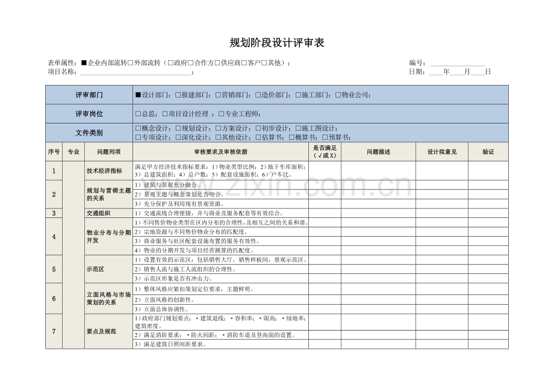
Task: Tick the 其他设计 checkbox
Action: (x=218, y=137)
